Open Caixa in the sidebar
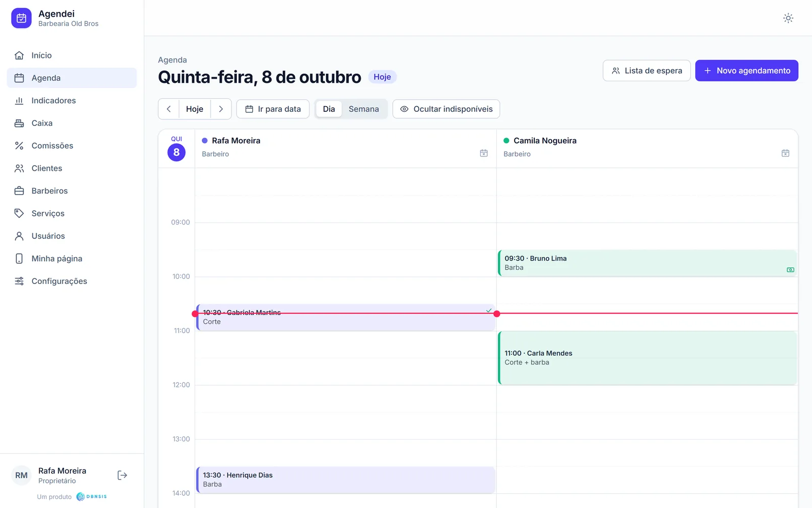 (72, 123)
